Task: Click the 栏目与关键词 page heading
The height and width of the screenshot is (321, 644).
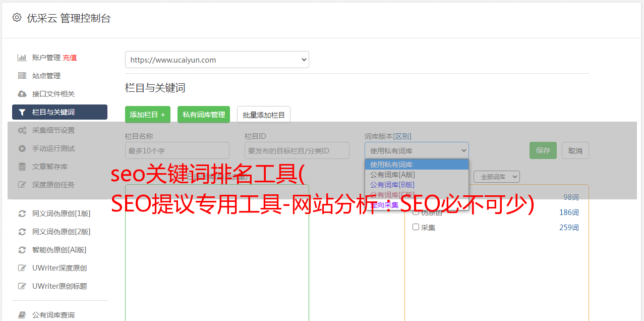Action: click(155, 88)
